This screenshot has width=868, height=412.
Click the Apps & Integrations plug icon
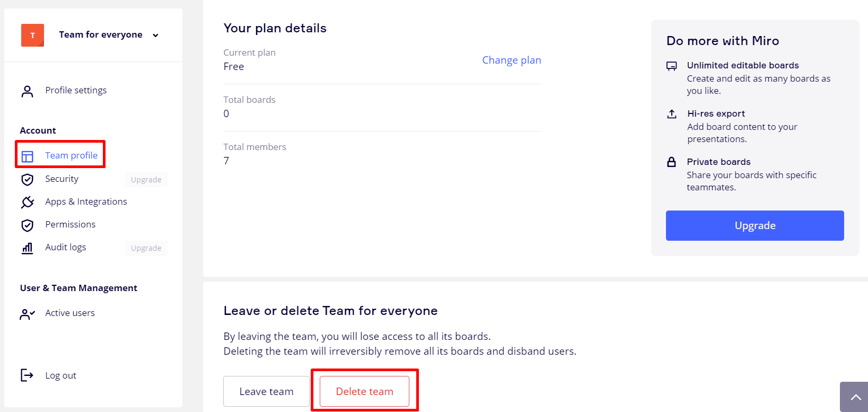pyautogui.click(x=27, y=202)
